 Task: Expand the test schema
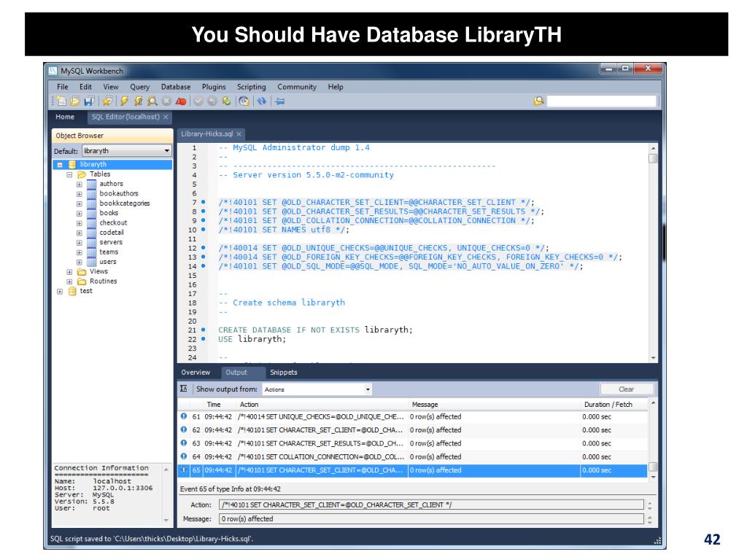[x=60, y=292]
